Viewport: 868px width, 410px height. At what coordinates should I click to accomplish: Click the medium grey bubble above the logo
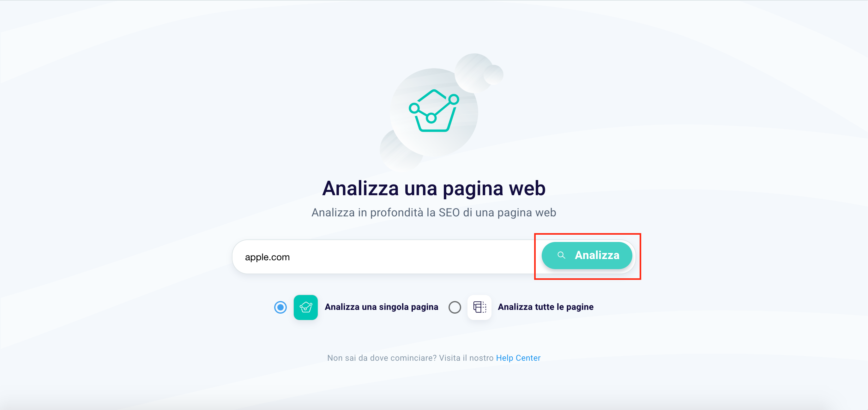pyautogui.click(x=474, y=72)
